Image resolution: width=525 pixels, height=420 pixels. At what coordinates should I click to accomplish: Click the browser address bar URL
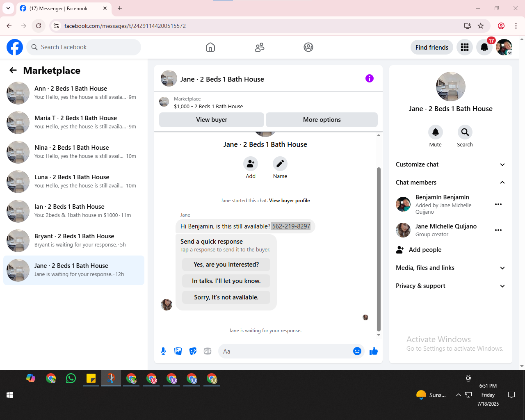point(125,26)
